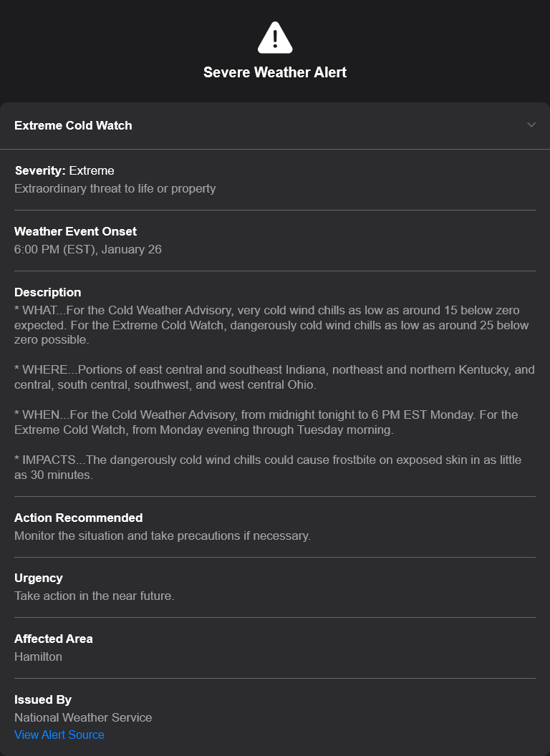Click the Weather Event Onset heading
The width and height of the screenshot is (550, 756).
point(75,231)
